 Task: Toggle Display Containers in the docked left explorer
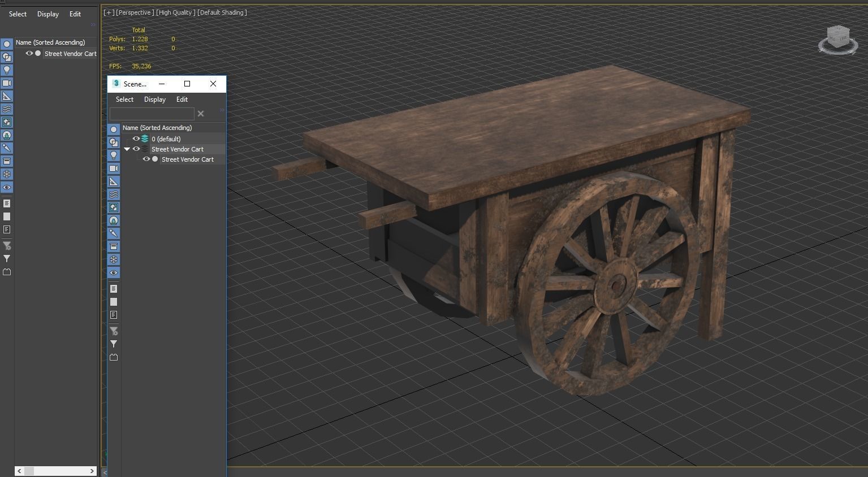click(x=7, y=161)
